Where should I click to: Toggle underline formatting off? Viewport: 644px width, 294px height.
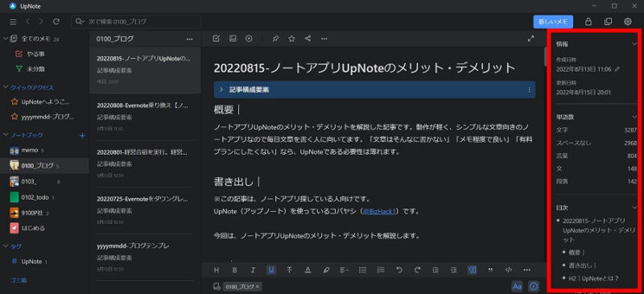pyautogui.click(x=271, y=270)
